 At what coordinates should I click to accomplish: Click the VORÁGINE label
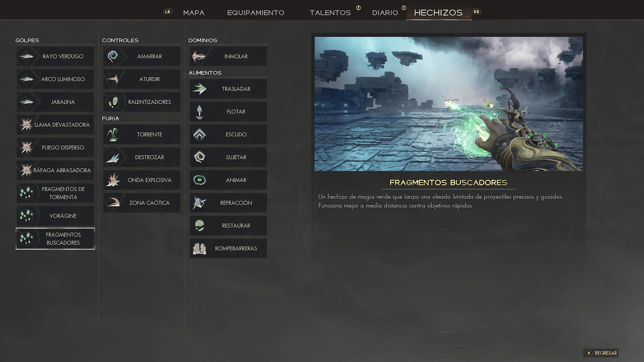click(x=63, y=216)
